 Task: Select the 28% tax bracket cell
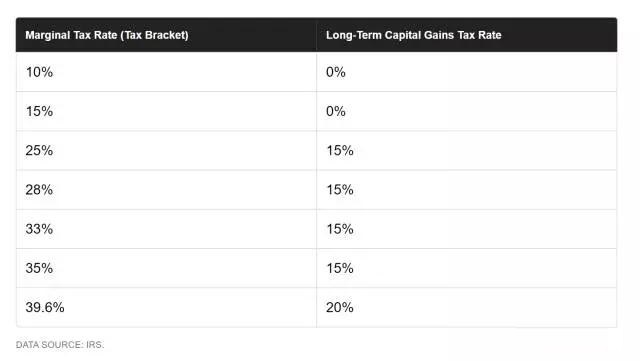166,189
